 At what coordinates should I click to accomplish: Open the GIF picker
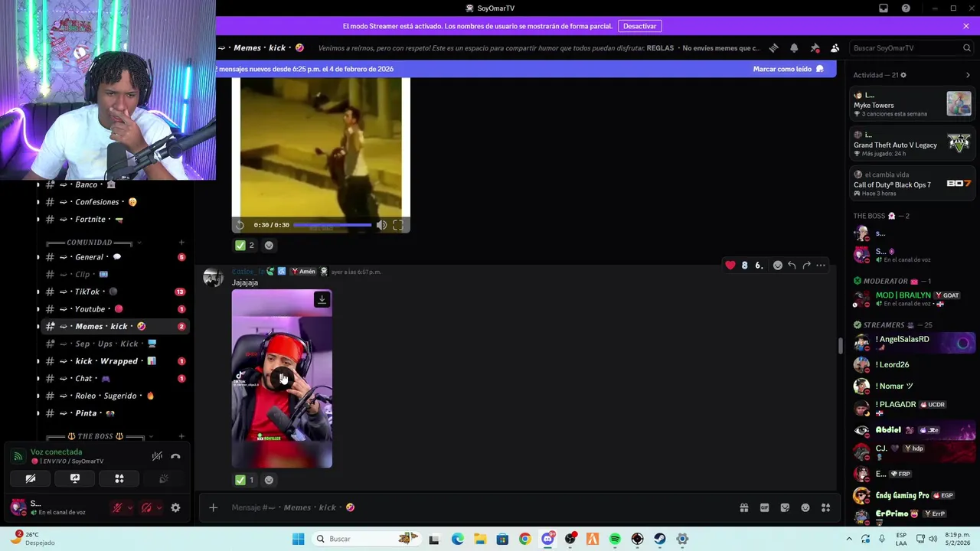tap(764, 507)
